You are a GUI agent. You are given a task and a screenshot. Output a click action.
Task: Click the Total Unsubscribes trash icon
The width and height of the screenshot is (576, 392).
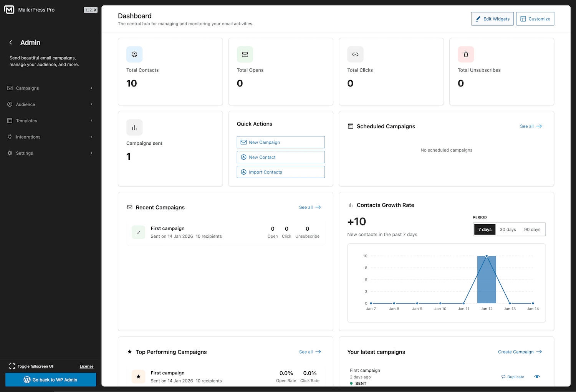click(466, 55)
